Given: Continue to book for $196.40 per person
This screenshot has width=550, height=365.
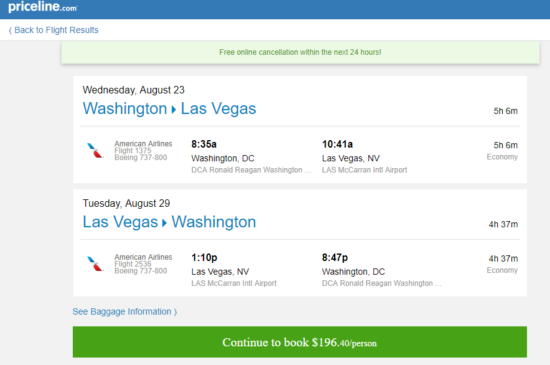Looking at the screenshot, I should [x=300, y=342].
